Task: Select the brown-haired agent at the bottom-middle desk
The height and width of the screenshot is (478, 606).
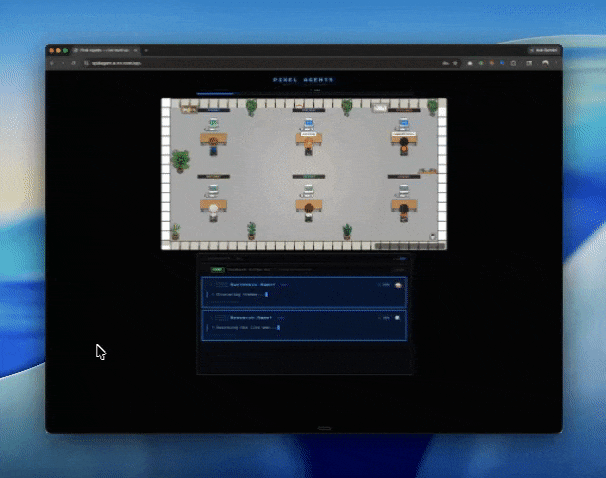Action: pyautogui.click(x=308, y=213)
